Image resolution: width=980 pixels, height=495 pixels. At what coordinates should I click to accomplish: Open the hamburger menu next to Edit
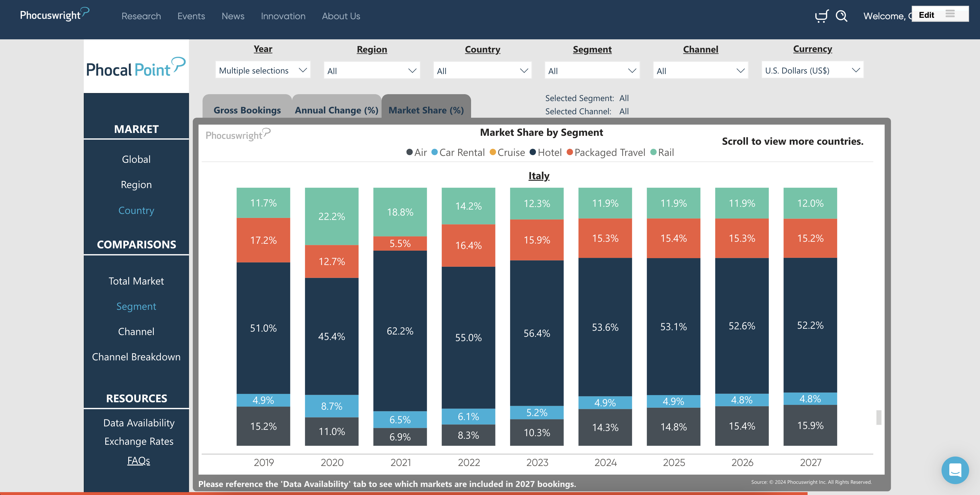tap(950, 14)
